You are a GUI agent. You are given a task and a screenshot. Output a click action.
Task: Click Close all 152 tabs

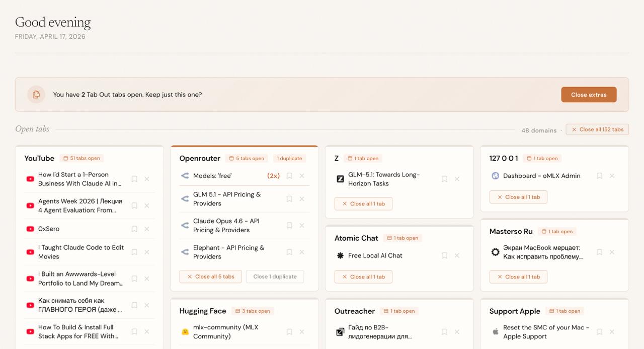597,129
